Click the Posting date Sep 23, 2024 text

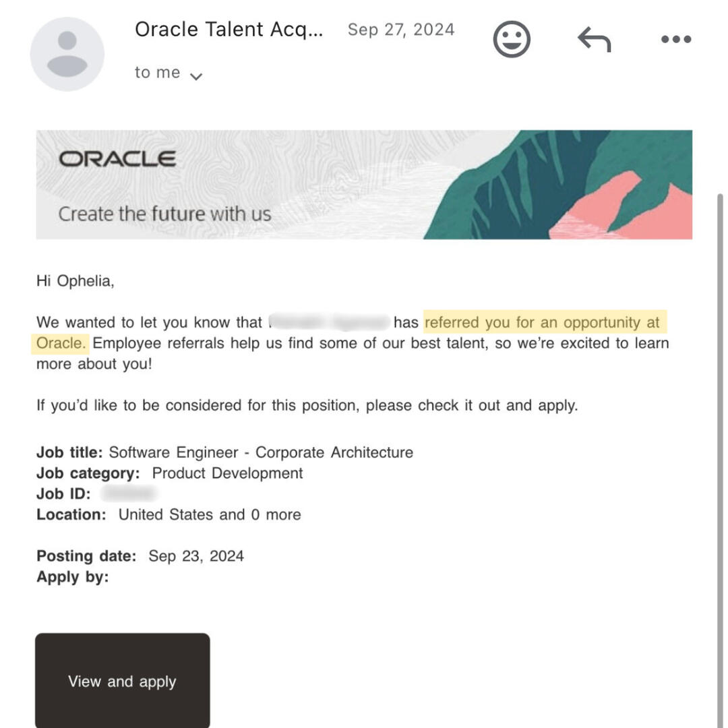pos(195,556)
